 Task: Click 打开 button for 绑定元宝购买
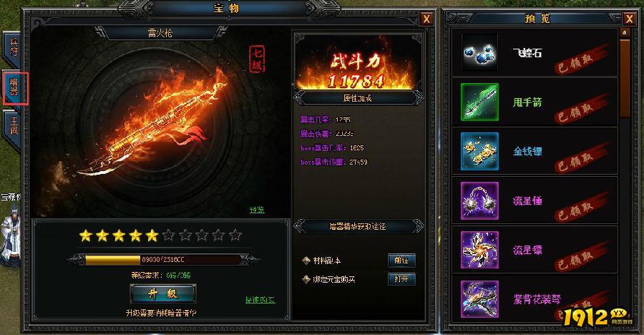click(401, 278)
